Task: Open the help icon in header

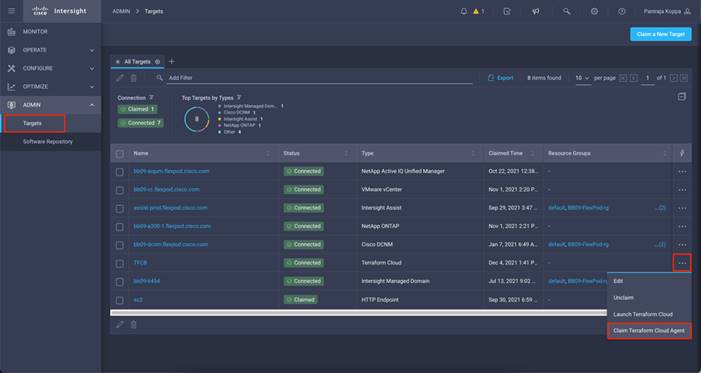Action: [x=622, y=12]
